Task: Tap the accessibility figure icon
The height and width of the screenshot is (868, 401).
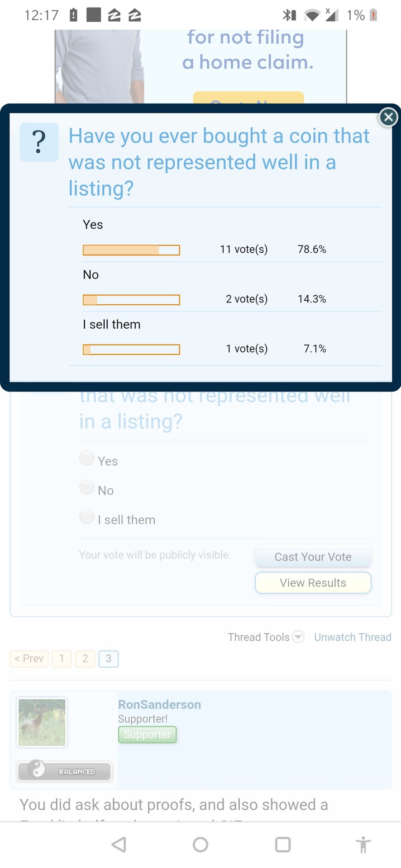Action: [x=363, y=844]
